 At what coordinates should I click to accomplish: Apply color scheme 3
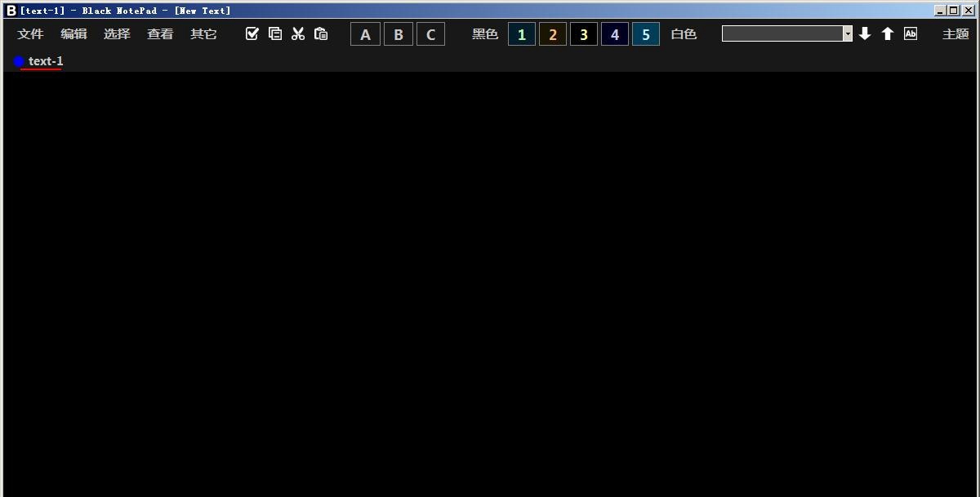(584, 34)
